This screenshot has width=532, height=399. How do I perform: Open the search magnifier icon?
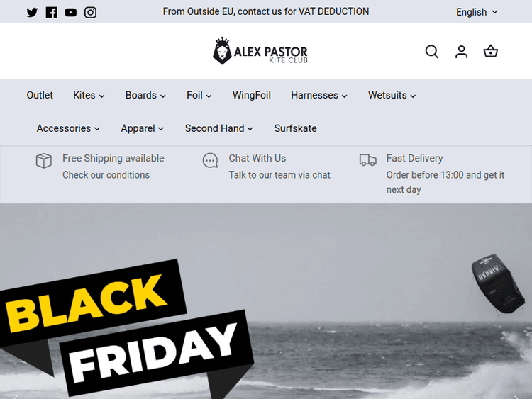click(x=432, y=52)
